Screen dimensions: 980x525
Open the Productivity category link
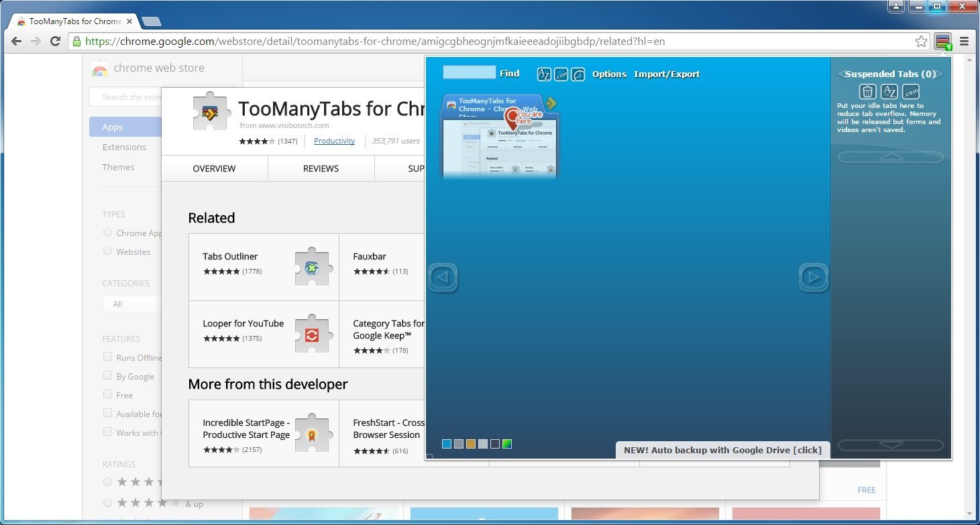coord(334,141)
